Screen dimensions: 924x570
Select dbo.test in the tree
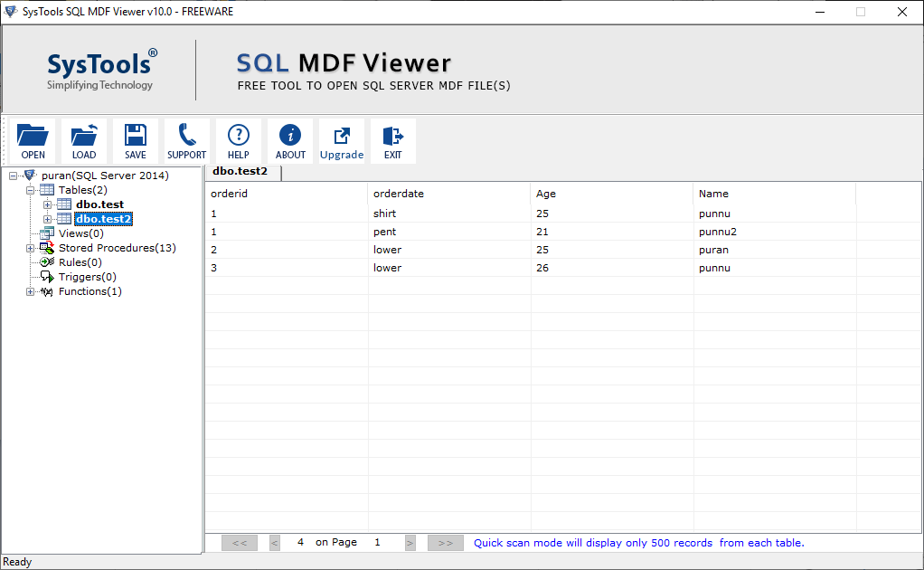point(99,204)
